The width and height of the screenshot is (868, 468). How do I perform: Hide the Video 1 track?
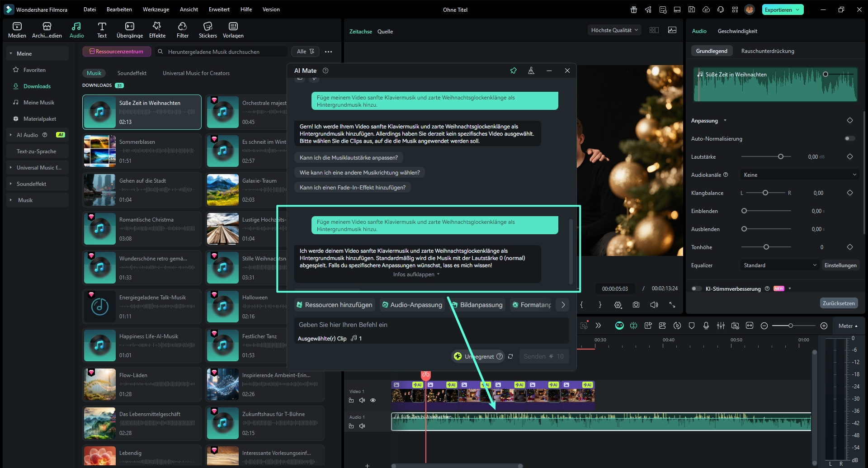tap(373, 400)
